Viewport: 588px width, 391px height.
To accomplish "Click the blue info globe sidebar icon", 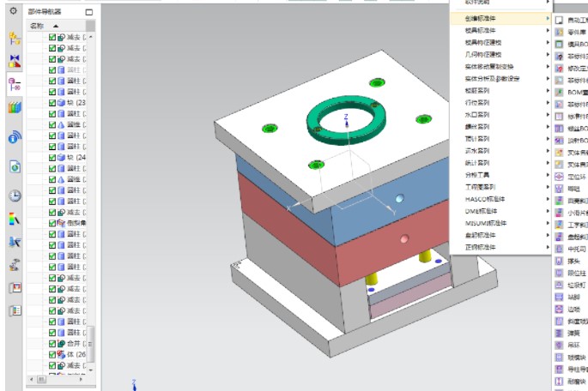I will click(x=15, y=137).
